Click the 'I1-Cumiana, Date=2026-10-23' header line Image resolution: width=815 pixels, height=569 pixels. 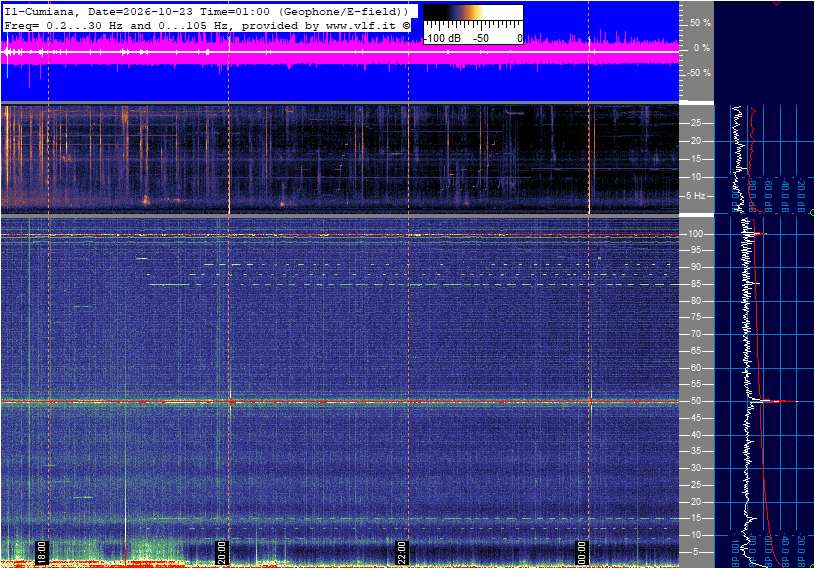click(206, 11)
